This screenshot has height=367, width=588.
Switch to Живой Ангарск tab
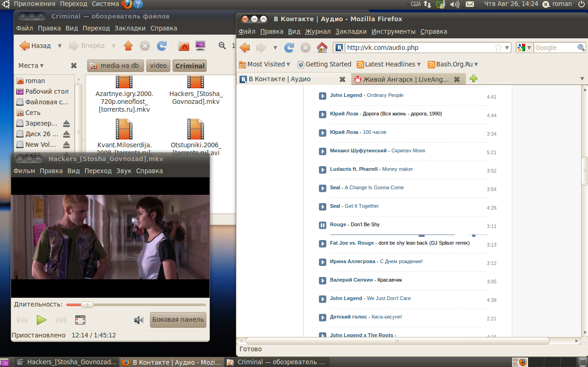(x=405, y=79)
